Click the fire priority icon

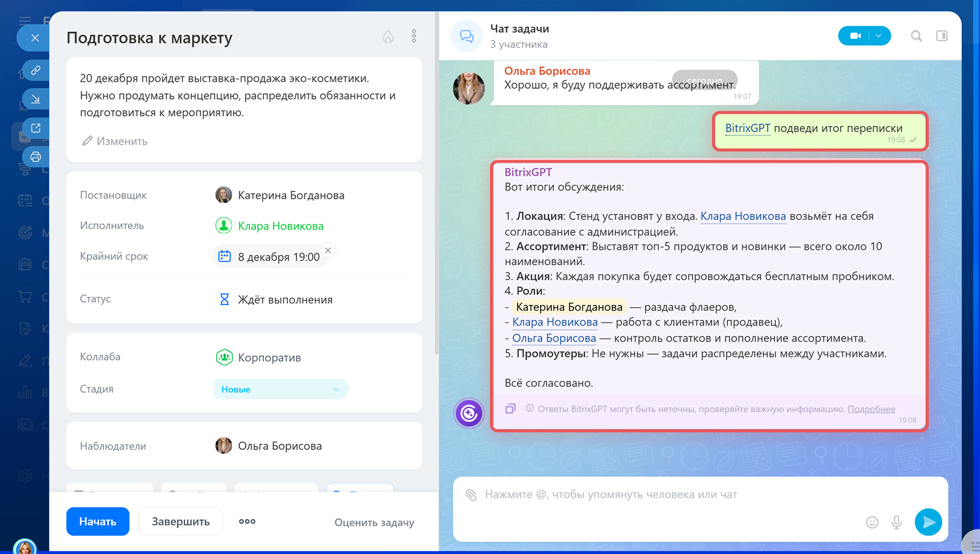click(x=388, y=37)
